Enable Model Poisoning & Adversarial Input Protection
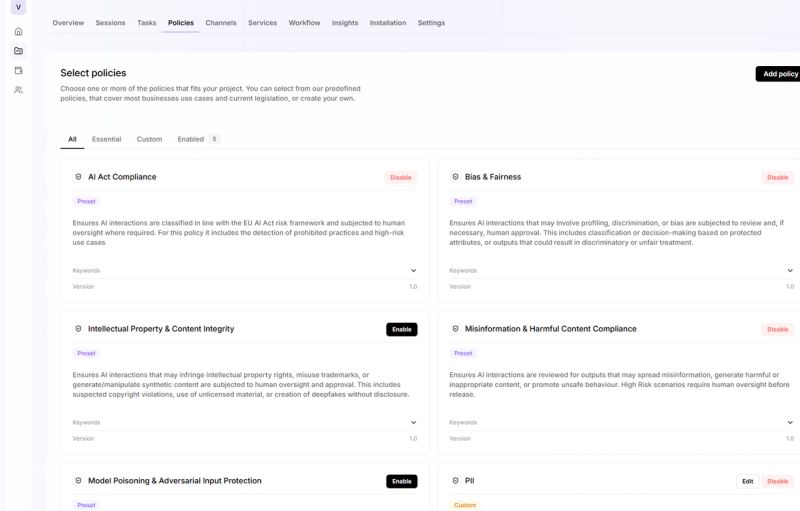800x511 pixels. pyautogui.click(x=402, y=481)
